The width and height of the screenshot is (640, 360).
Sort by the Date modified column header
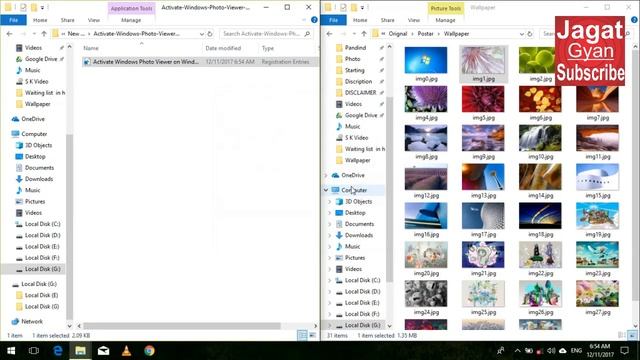point(230,48)
